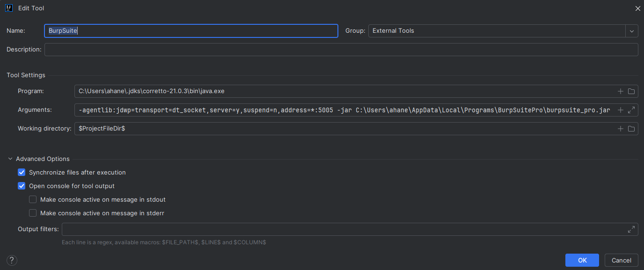This screenshot has height=270, width=644.
Task: Click the IntelliJ logo in the title bar
Action: 8,8
